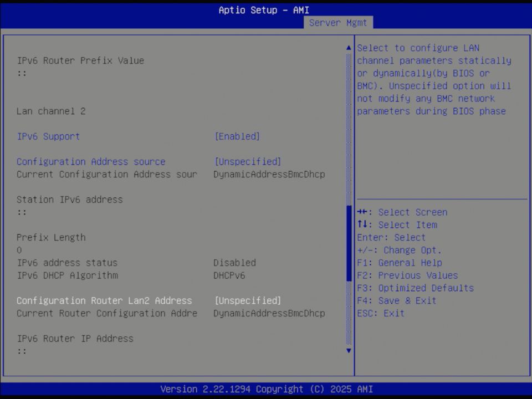Select the Enabled value for IPv6 Support
Screen dimensions: 532x399
tap(237, 136)
